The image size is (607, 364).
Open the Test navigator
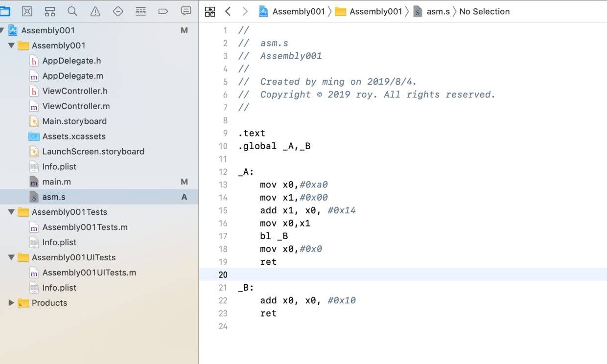coord(118,11)
